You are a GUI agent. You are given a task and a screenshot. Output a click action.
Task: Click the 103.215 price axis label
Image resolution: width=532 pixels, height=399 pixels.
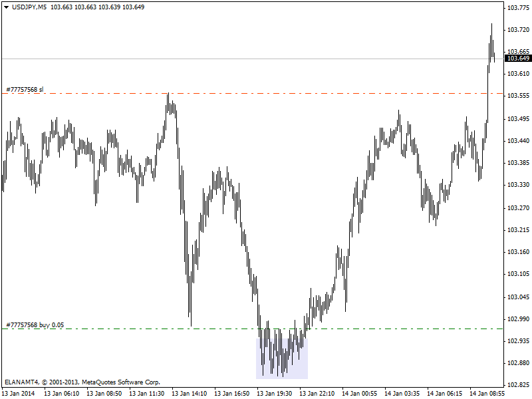pos(518,230)
